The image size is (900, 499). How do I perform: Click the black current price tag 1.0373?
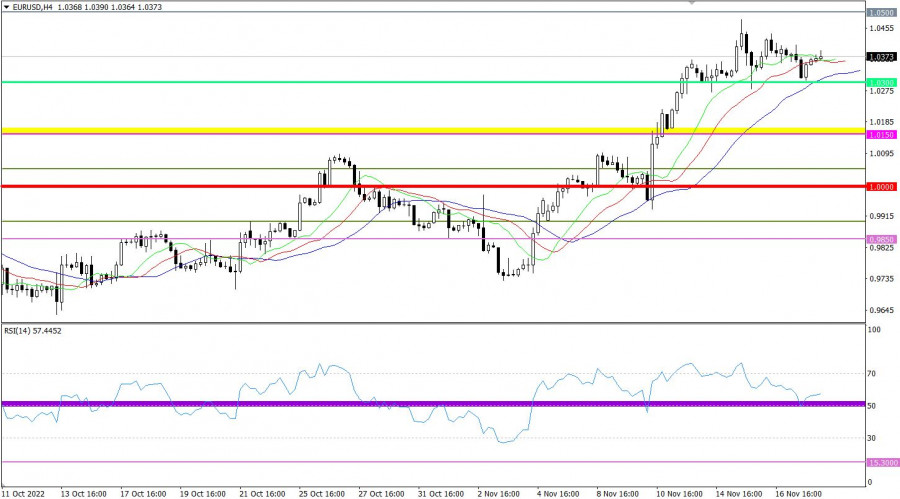click(881, 57)
